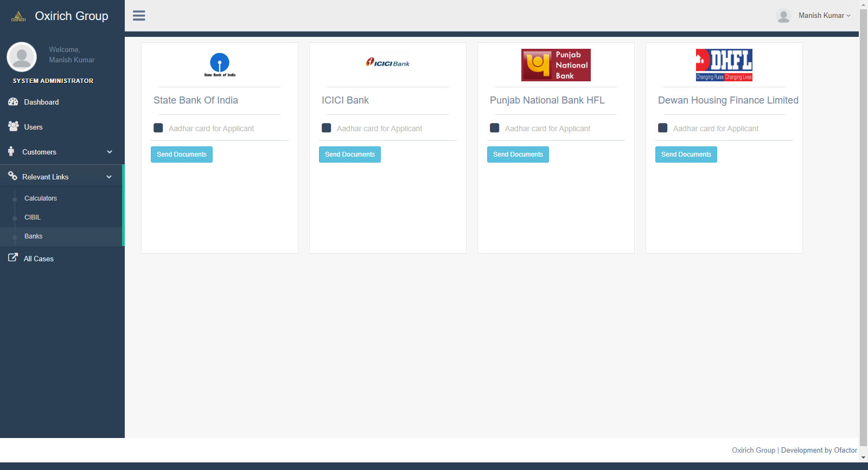Click the Customers person icon
The width and height of the screenshot is (868, 470).
pyautogui.click(x=11, y=151)
